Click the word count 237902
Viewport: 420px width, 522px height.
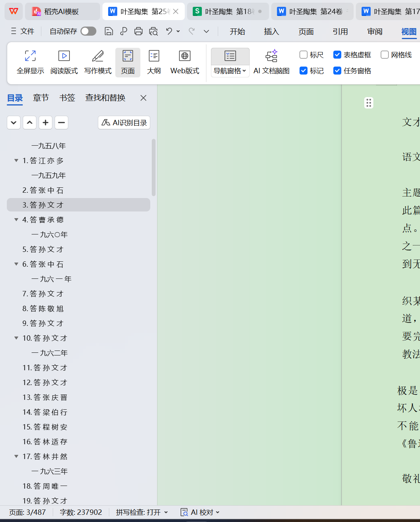(81, 513)
